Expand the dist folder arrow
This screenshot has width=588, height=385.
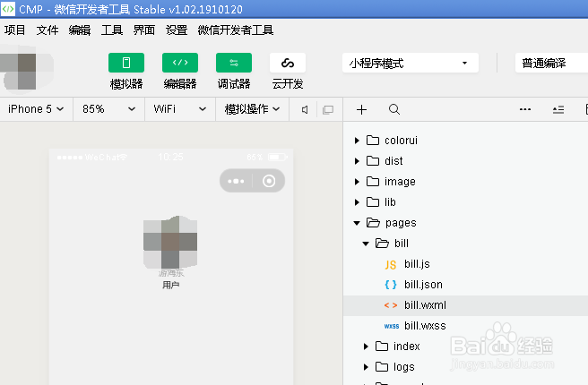(357, 161)
